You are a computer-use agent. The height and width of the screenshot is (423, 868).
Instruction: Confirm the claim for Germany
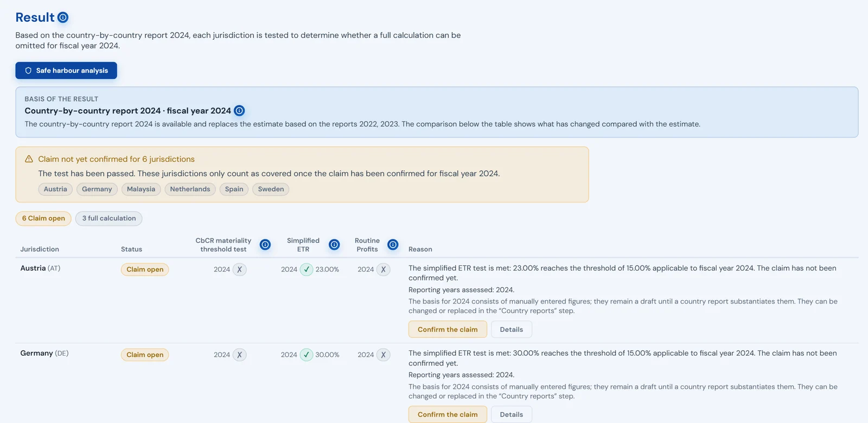[x=448, y=414]
